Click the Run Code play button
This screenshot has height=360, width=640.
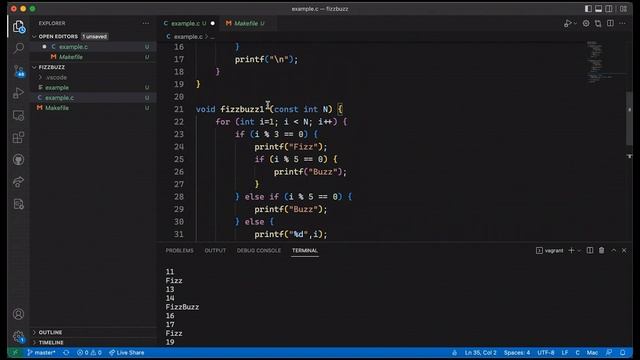567,24
